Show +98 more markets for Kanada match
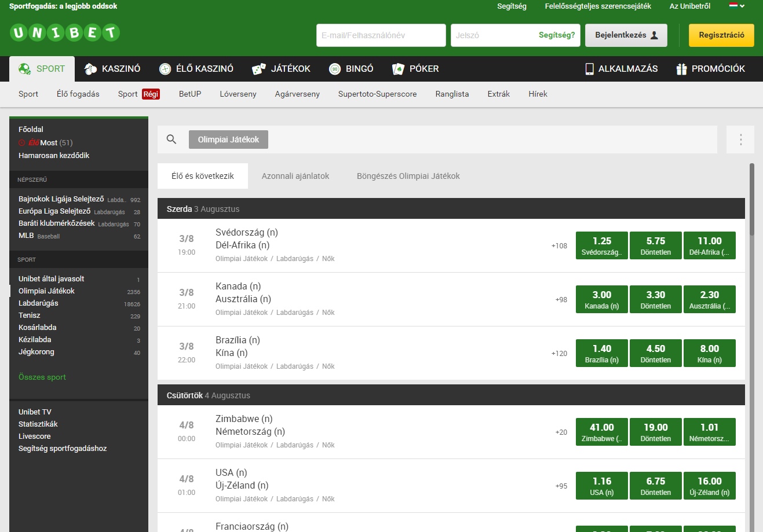Image resolution: width=763 pixels, height=532 pixels. coord(561,300)
